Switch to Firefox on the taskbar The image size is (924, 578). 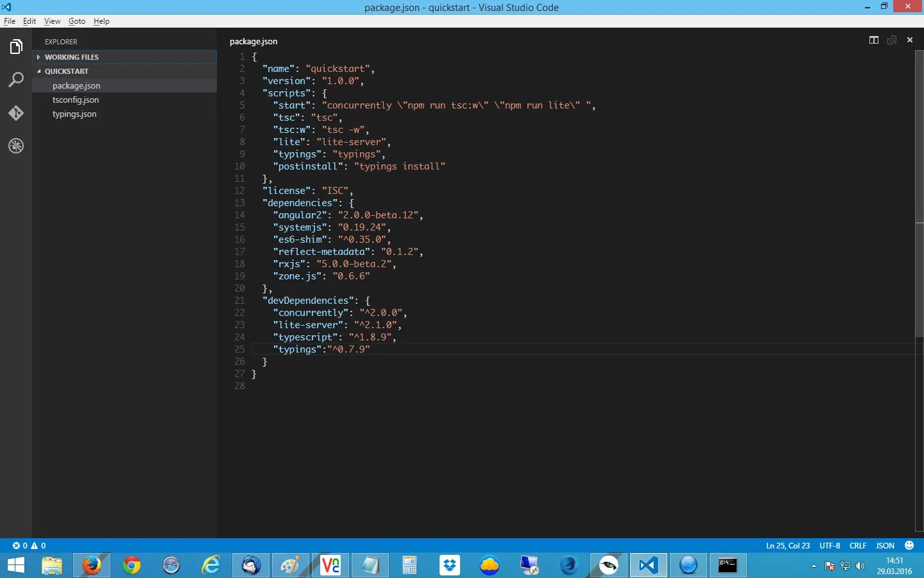click(92, 565)
